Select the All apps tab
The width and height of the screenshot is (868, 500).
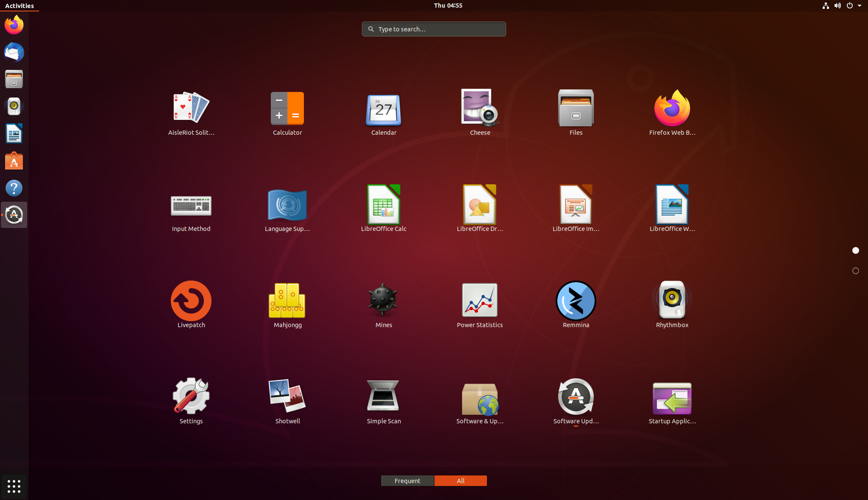tap(460, 481)
